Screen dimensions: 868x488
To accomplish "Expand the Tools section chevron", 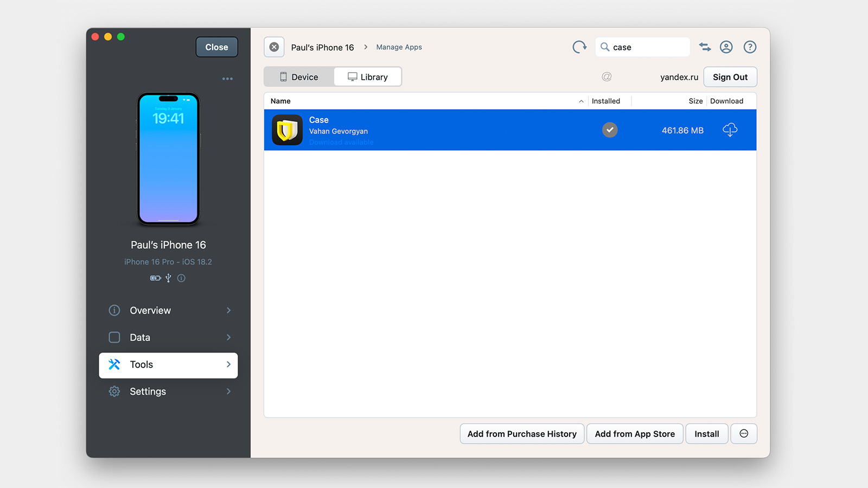I will tap(228, 364).
